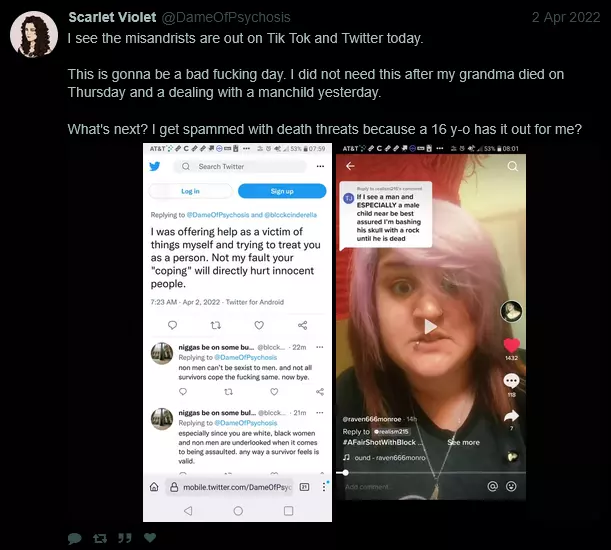
Task: Click the Search Twitter field
Action: pos(240,166)
